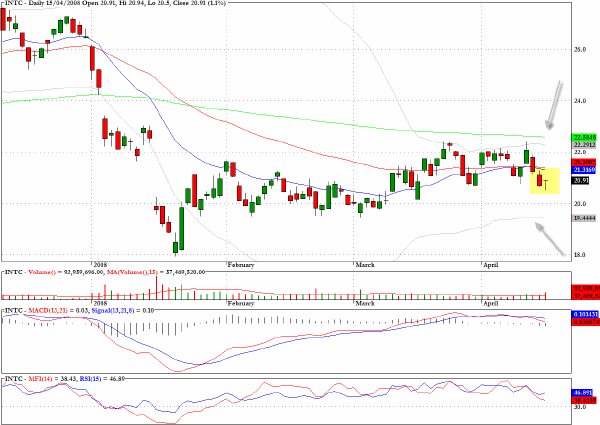The width and height of the screenshot is (600, 425).
Task: Select the 30.0 axis label in the MFI panel
Action: click(579, 407)
